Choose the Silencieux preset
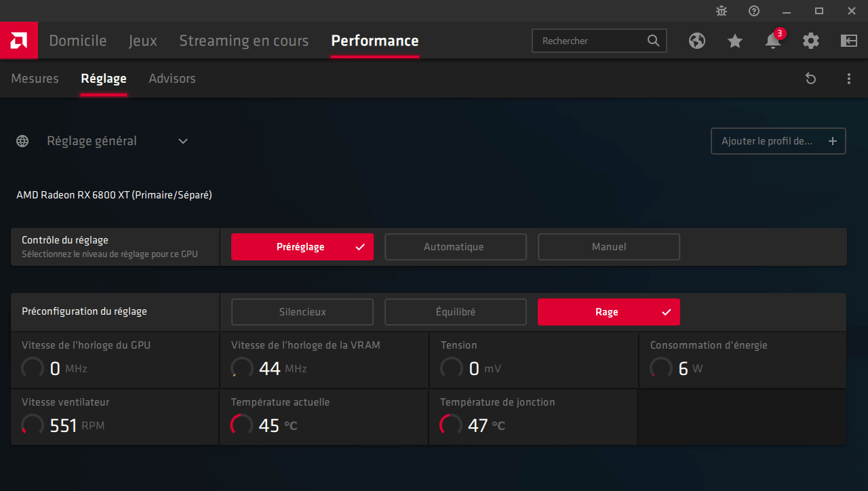Image resolution: width=868 pixels, height=491 pixels. click(302, 312)
